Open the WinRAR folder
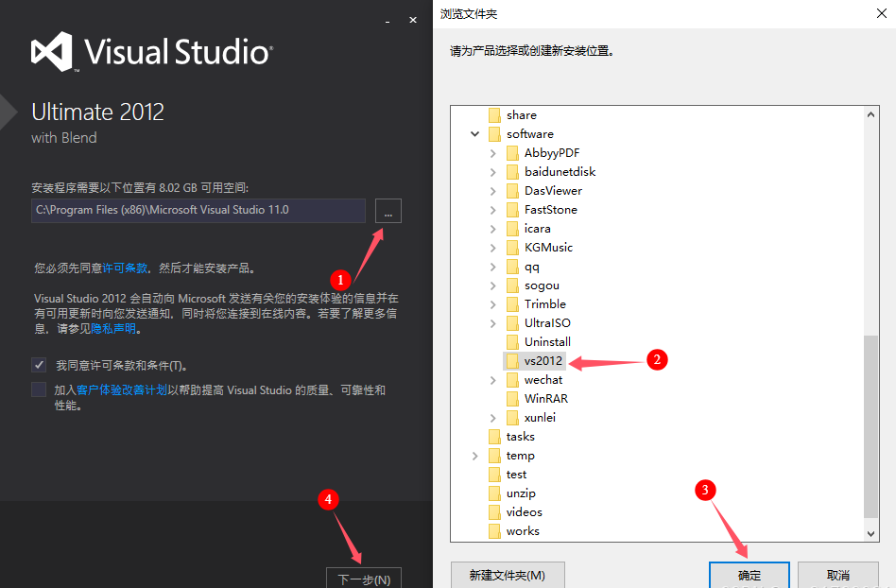This screenshot has width=896, height=588. click(548, 398)
